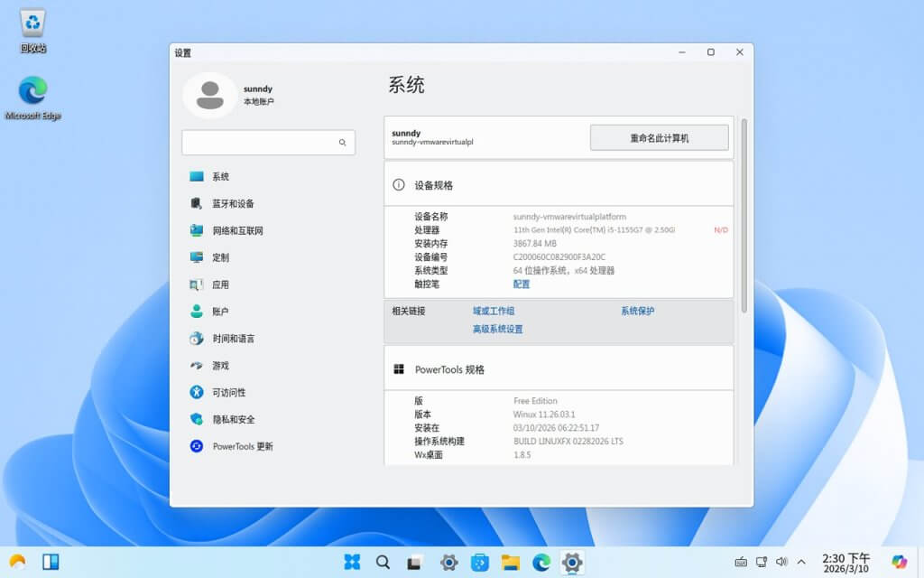Open the Start menu from the taskbar
The width and height of the screenshot is (924, 578).
[352, 562]
